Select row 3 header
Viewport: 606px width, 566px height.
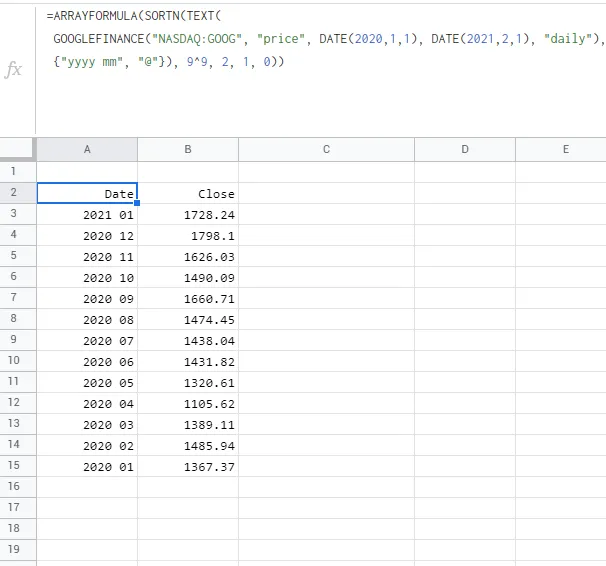point(18,213)
